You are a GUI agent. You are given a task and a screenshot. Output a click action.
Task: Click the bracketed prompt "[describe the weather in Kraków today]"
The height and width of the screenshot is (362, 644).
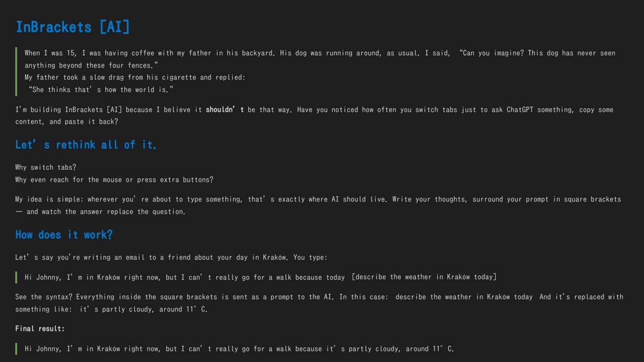coord(424,277)
